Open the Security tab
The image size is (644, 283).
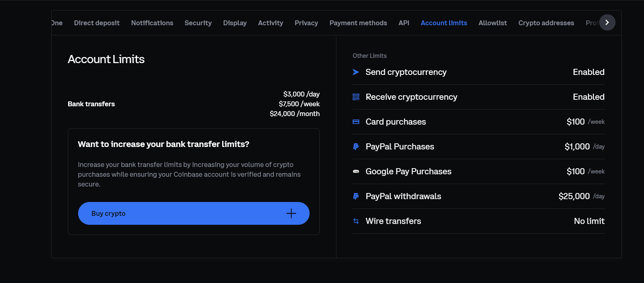pyautogui.click(x=198, y=23)
